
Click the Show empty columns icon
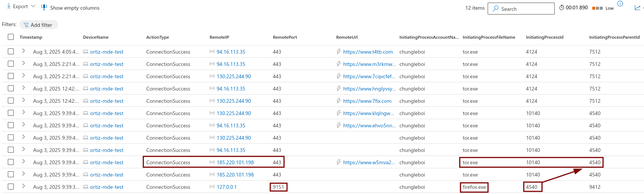click(44, 7)
